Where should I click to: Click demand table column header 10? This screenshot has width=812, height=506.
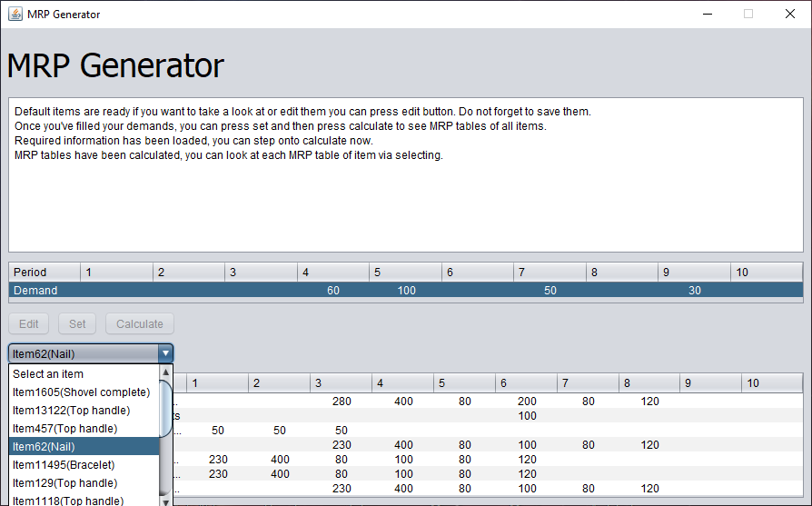[767, 272]
